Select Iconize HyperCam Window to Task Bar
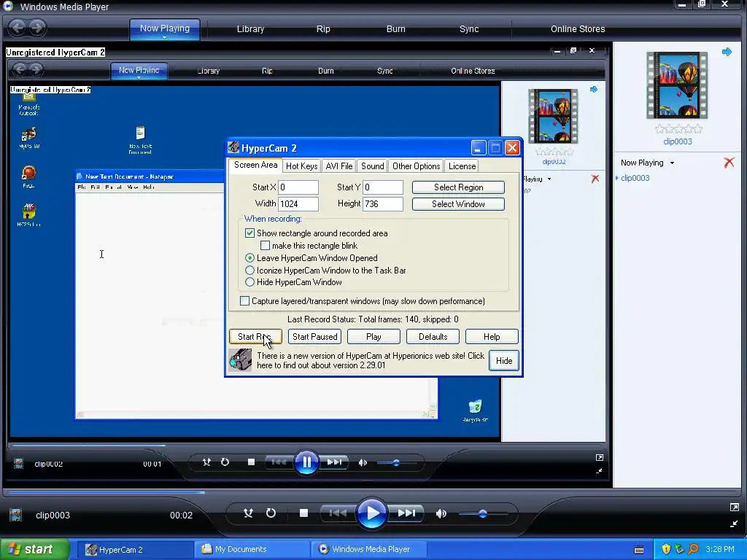The image size is (747, 560). [249, 270]
